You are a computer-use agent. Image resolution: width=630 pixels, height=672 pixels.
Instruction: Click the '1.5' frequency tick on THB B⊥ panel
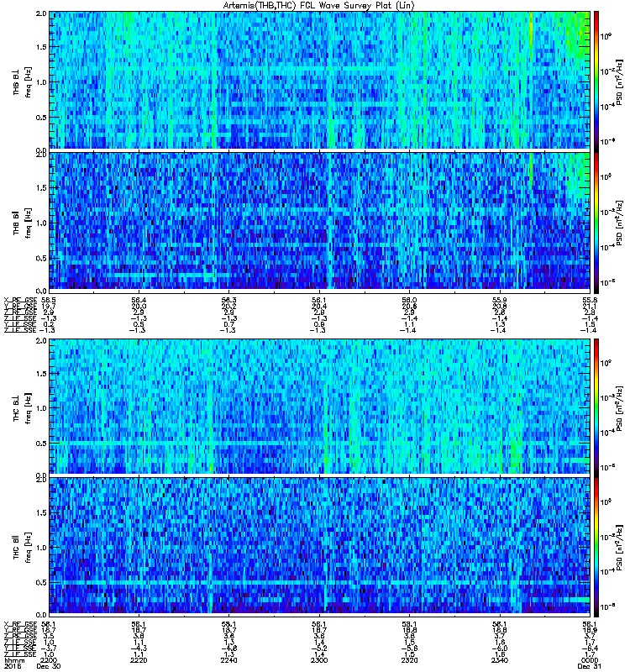(41, 47)
